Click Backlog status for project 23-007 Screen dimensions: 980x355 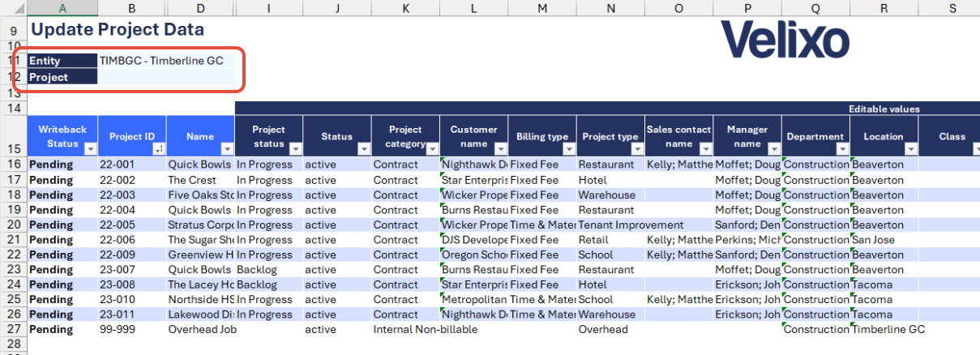pyautogui.click(x=269, y=270)
